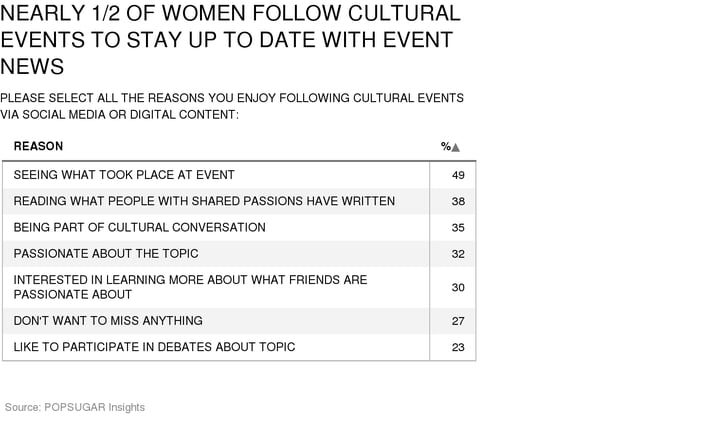Click the headline NEARLY 1/2 OF WOMEN title
The image size is (728, 426).
click(x=231, y=39)
